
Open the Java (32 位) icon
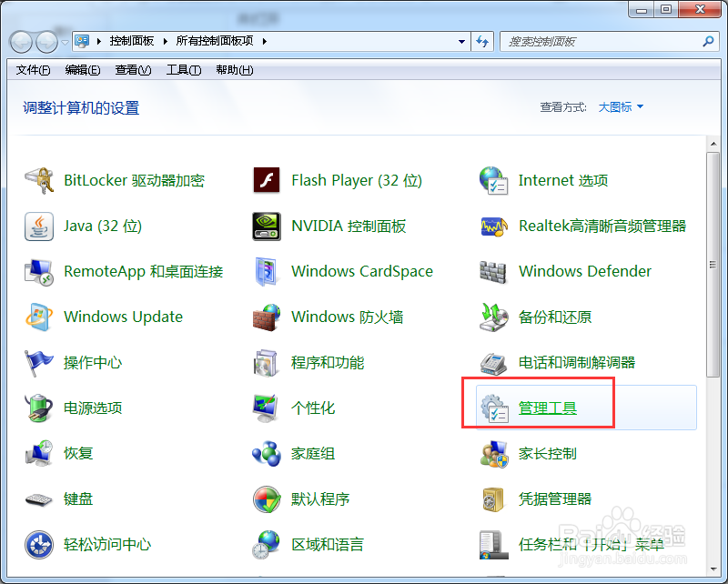[x=39, y=227]
